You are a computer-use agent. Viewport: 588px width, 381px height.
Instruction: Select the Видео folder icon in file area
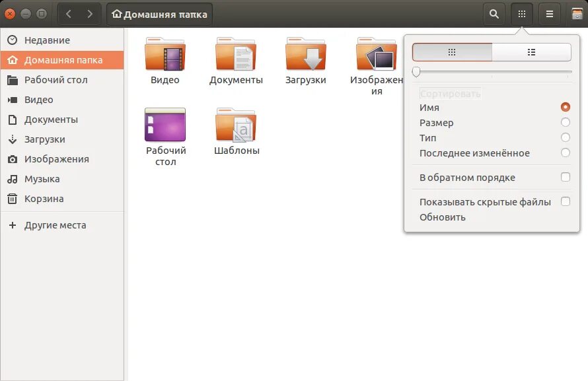click(x=165, y=53)
